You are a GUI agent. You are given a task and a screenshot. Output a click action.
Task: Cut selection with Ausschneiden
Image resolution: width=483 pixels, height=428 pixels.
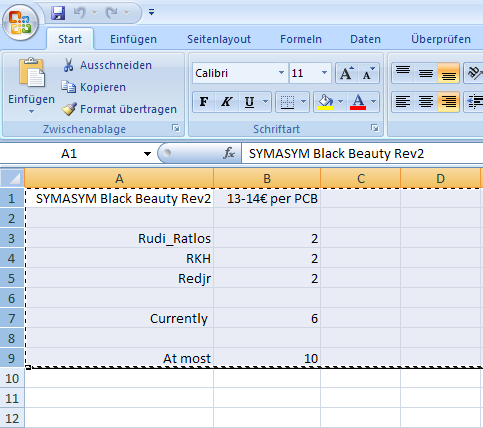107,65
